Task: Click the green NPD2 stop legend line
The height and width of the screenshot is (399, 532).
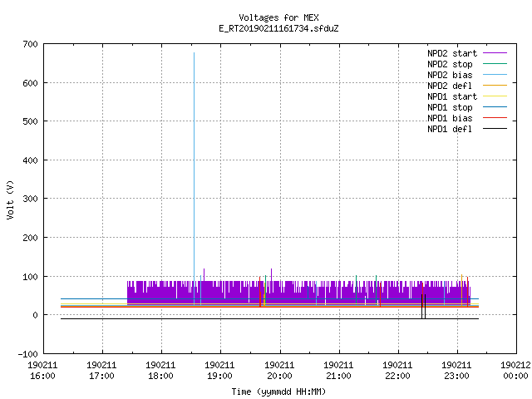Action: tap(495, 64)
